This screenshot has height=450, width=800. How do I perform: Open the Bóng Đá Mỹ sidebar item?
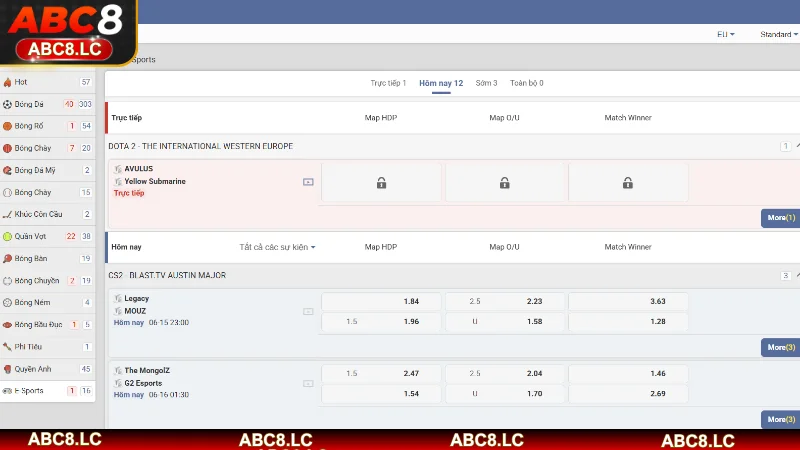click(47, 170)
